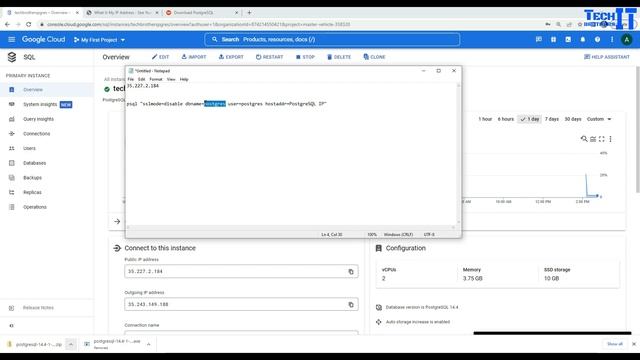Image resolution: width=640 pixels, height=360 pixels.
Task: Click the IMPORT button
Action: (194, 57)
